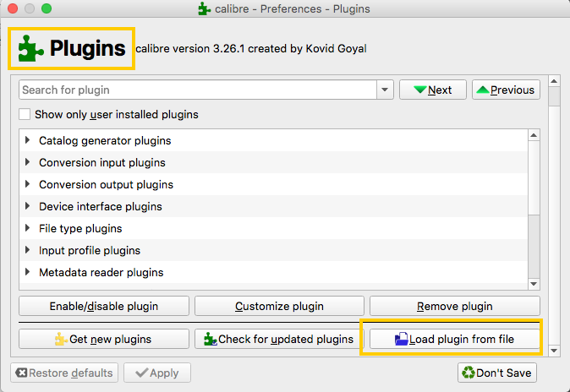Expand Input profile plugins
The height and width of the screenshot is (392, 570).
click(27, 250)
